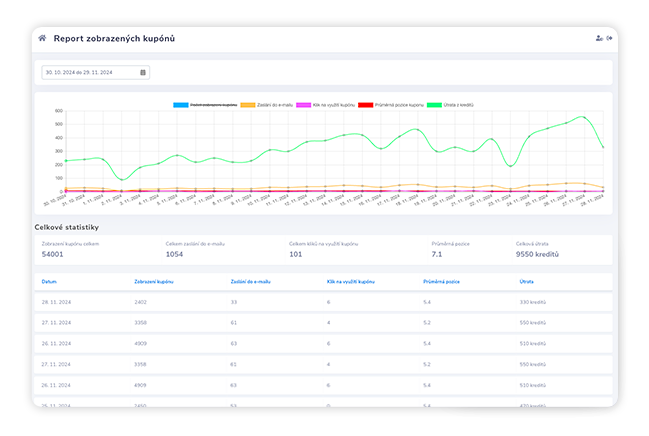
Task: Sort by the Zobrazení kupónu column header
Action: 154,282
